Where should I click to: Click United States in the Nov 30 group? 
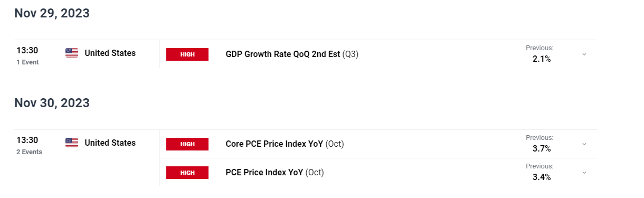tap(110, 143)
